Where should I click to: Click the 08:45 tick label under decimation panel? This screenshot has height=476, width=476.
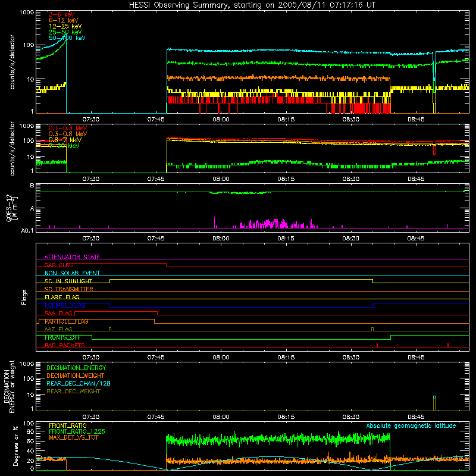416,417
